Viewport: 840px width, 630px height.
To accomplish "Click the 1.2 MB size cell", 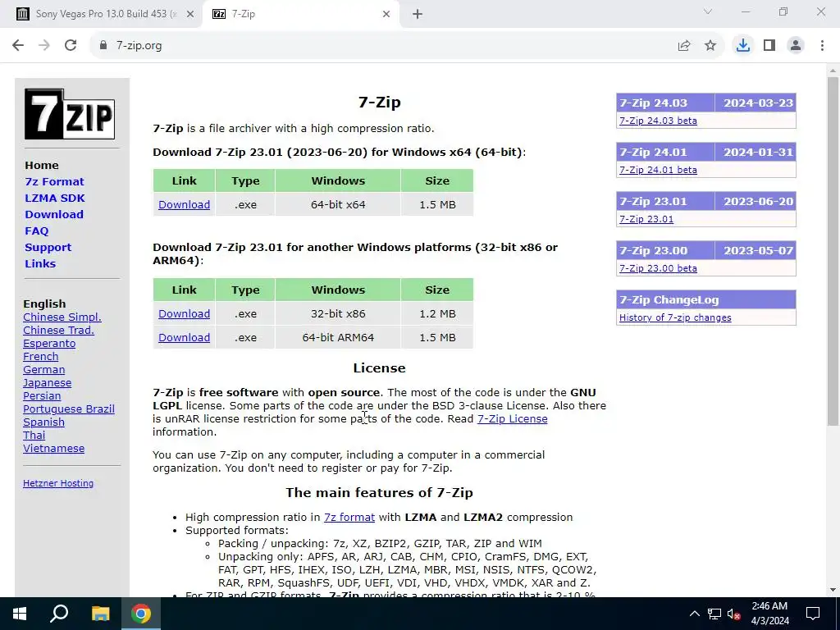I will click(437, 314).
